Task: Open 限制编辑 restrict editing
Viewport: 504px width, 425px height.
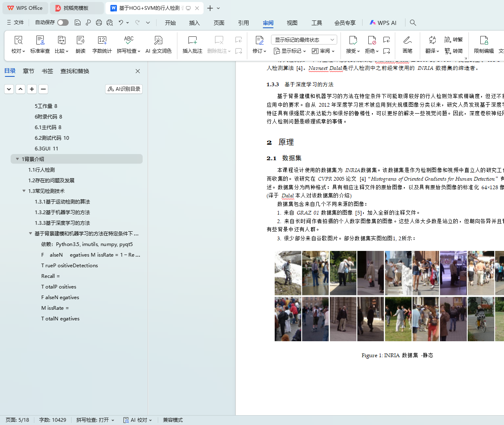Action: click(x=484, y=40)
